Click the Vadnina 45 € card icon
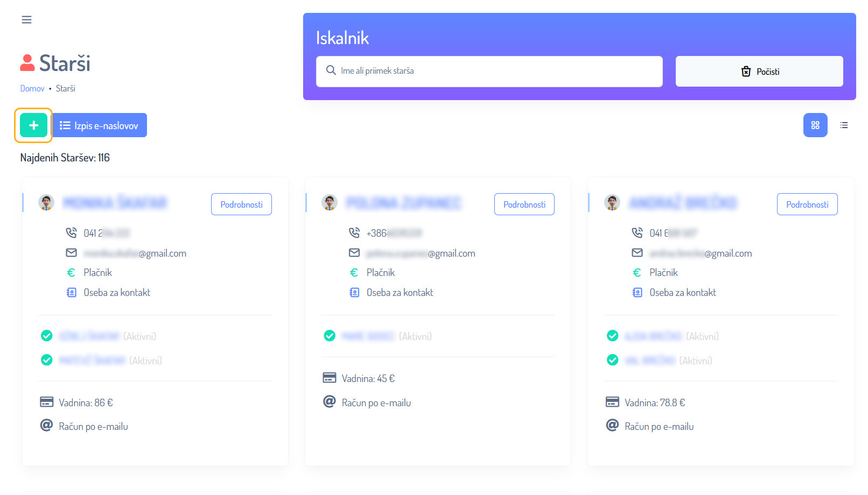Viewport: 868px width, 495px height. click(329, 378)
